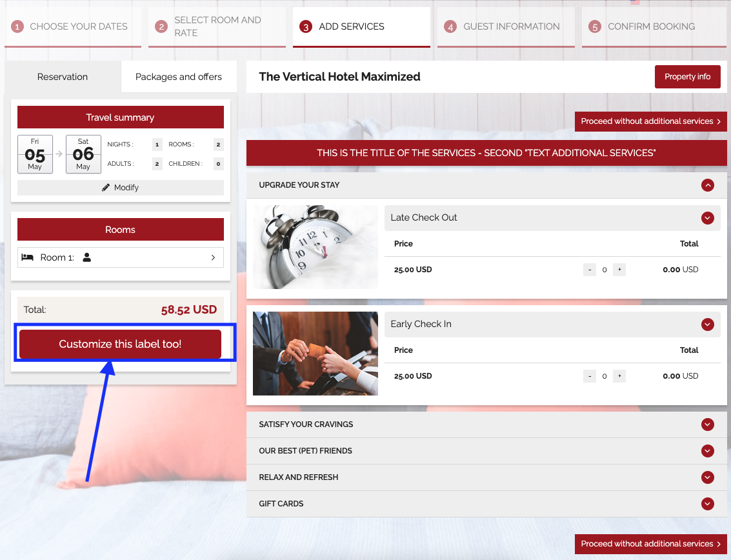731x560 pixels.
Task: Click the Early Check In reception image
Action: (315, 354)
